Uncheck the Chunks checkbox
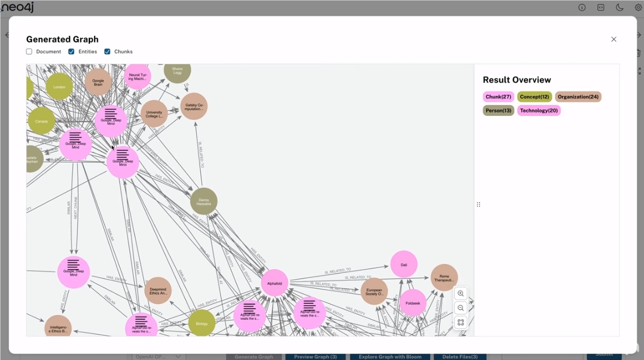This screenshot has height=360, width=644. [x=107, y=51]
